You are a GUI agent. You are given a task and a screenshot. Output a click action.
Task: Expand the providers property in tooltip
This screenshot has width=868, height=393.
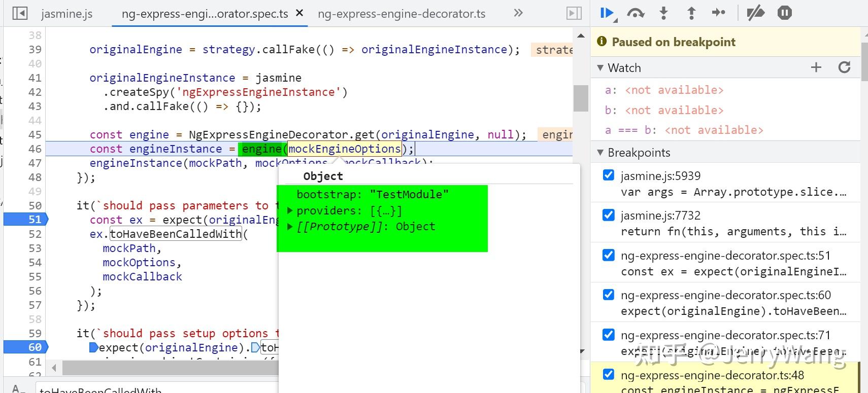click(290, 210)
